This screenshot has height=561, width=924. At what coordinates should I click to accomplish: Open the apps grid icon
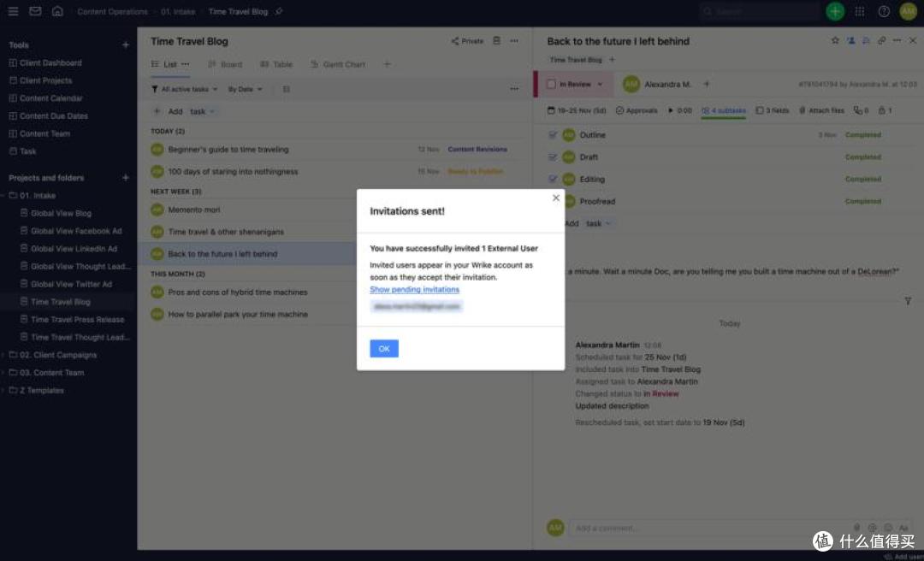pyautogui.click(x=860, y=11)
